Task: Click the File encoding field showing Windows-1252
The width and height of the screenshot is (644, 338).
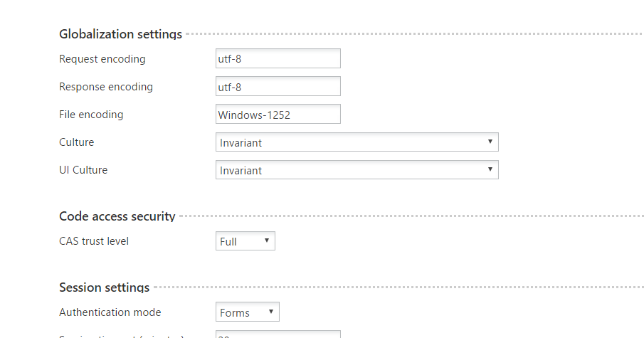Action: 278,114
